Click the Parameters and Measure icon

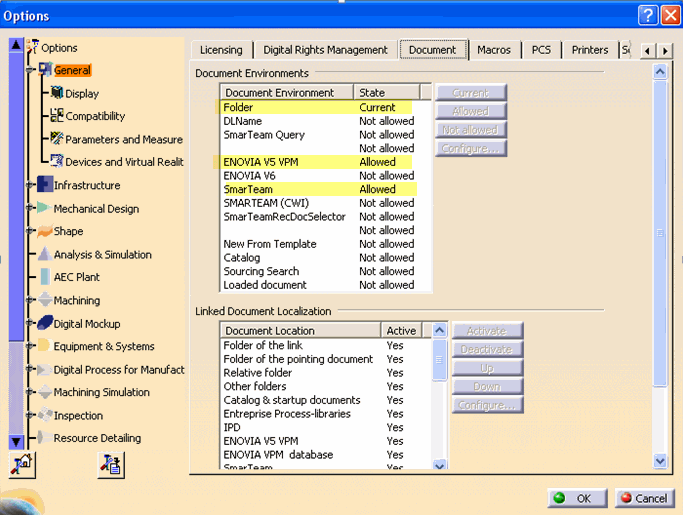[x=57, y=139]
